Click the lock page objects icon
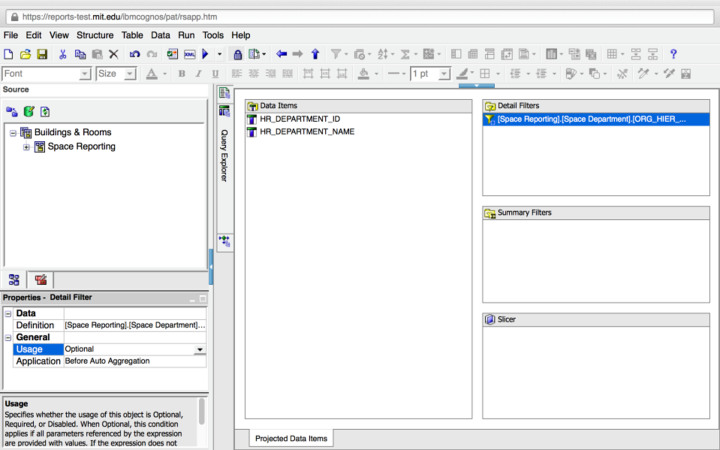Screen dimensions: 720x450 (238, 54)
